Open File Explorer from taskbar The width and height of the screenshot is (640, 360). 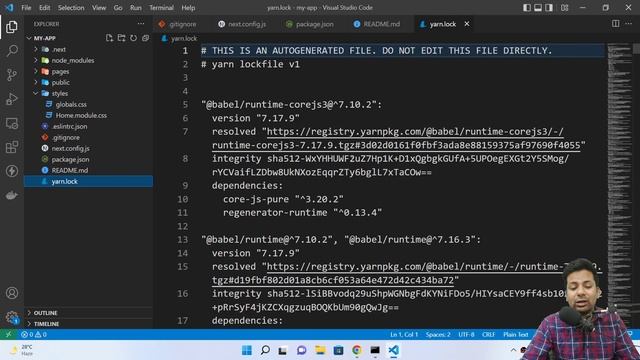(x=320, y=350)
